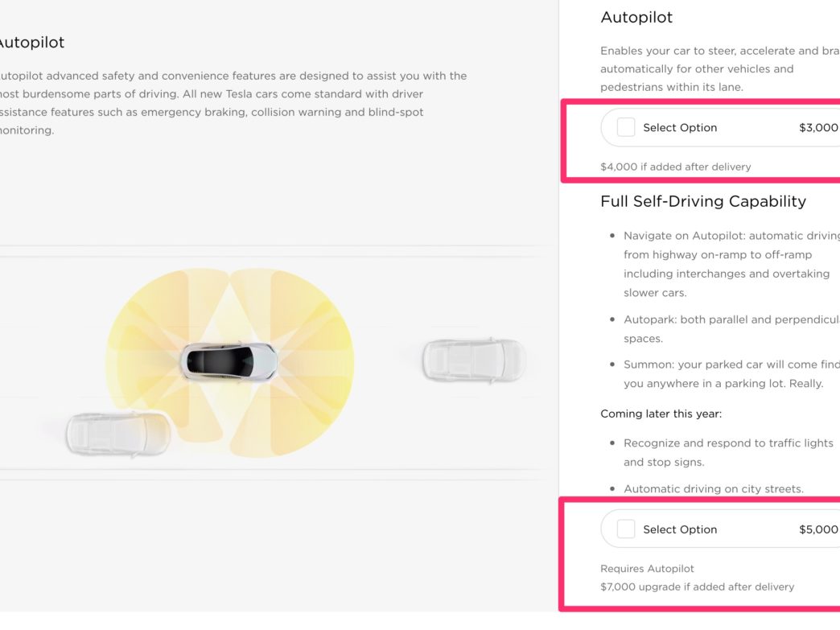The width and height of the screenshot is (840, 630).
Task: Check the Full Self-Driving $5,000 checkbox
Action: click(x=626, y=529)
